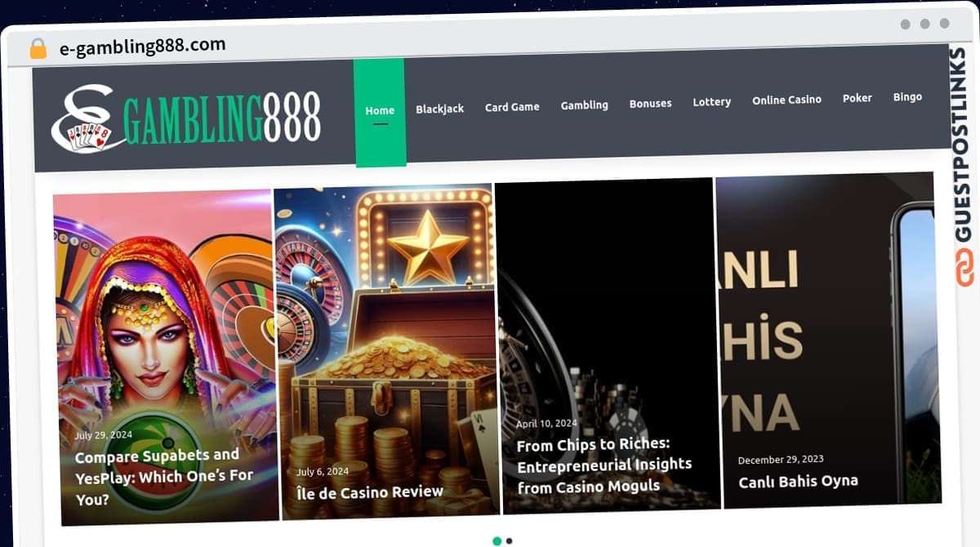Click the April 10, 2024 date
The image size is (980, 547).
pos(546,424)
